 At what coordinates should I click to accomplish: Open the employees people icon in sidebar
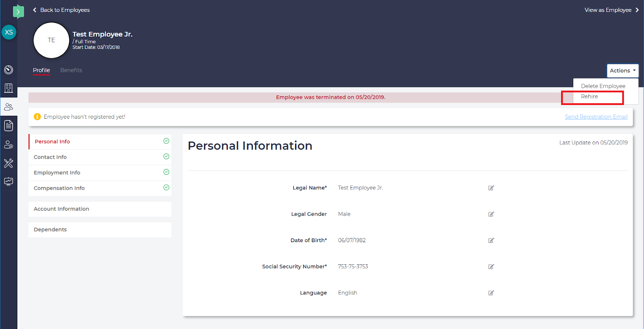[8, 107]
